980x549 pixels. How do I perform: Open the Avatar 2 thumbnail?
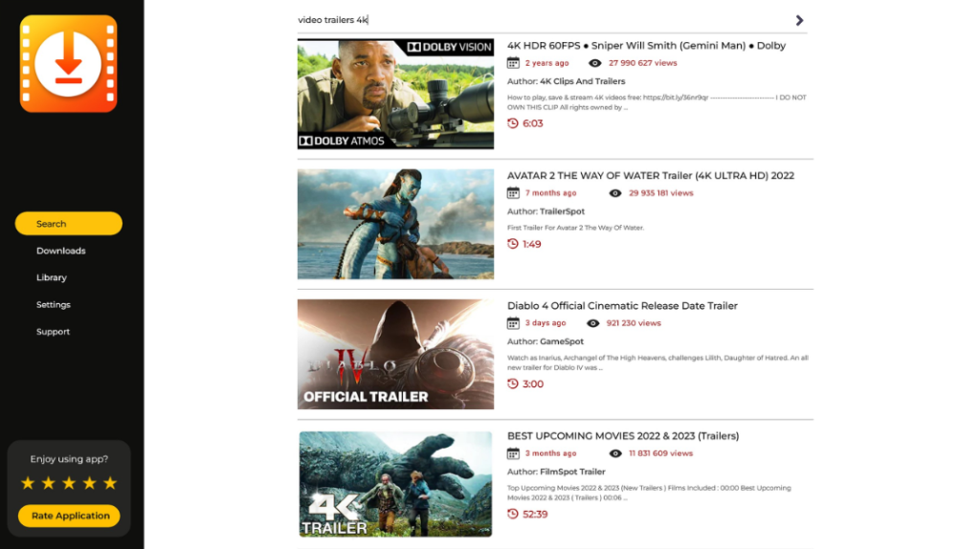[x=395, y=224]
